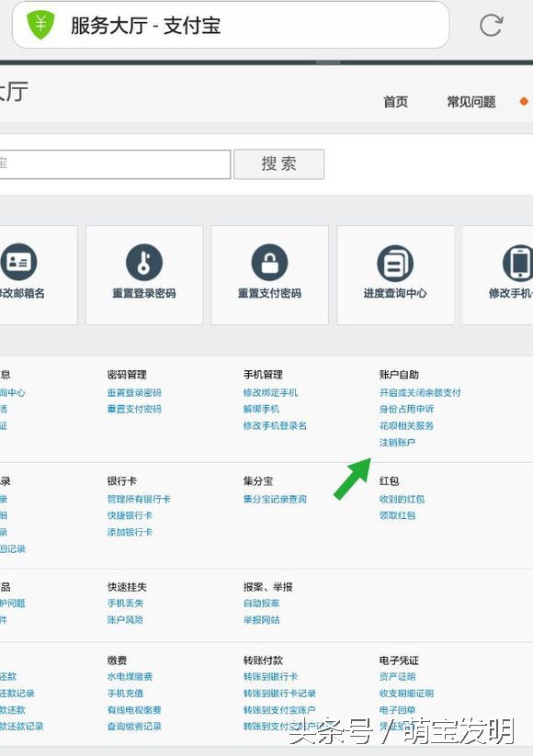
Task: Open the 重置登录密码 key icon card
Action: 144,275
